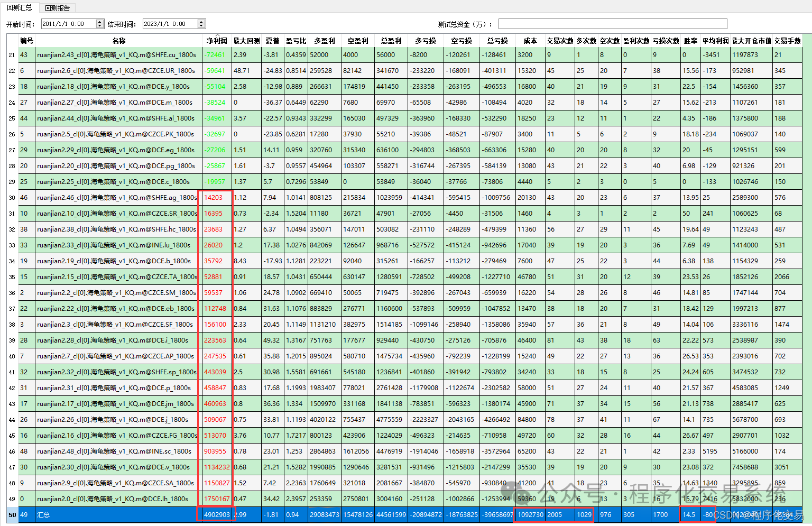This screenshot has height=526, width=812.
Task: Select row header number 21
Action: click(x=12, y=55)
